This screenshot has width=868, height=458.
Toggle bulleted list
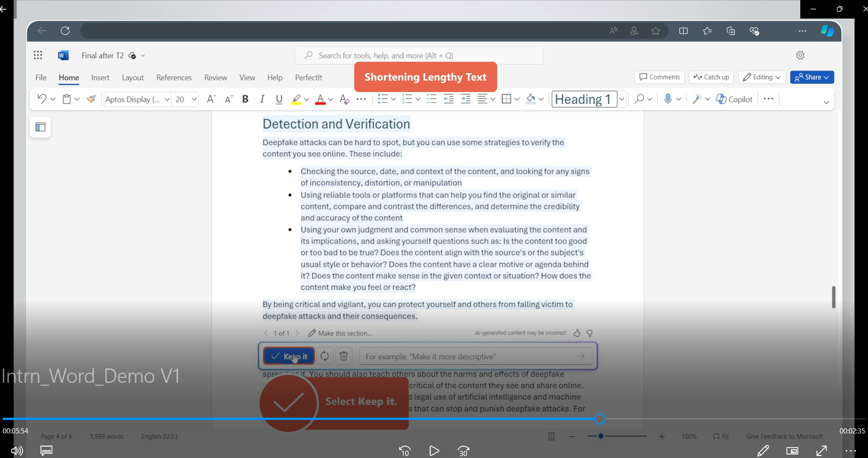382,99
